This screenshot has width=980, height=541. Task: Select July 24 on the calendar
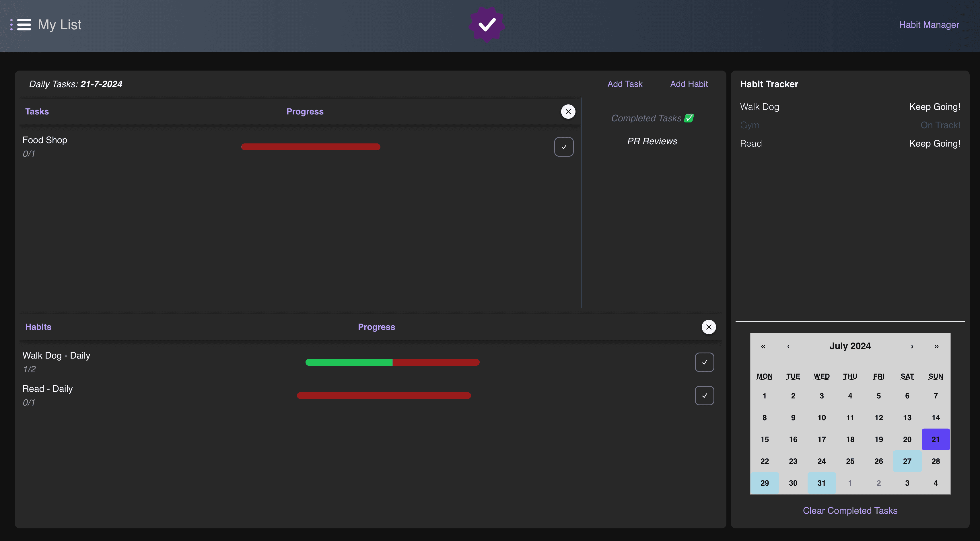(x=821, y=461)
